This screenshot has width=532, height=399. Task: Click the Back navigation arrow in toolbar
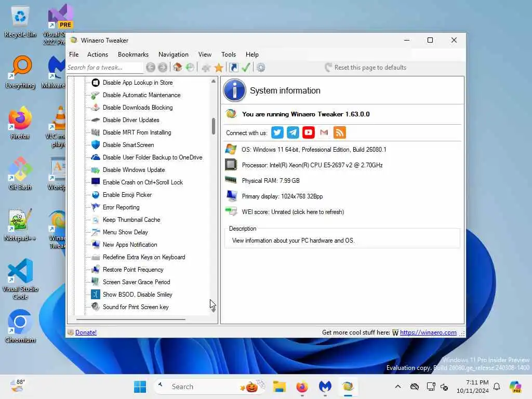(x=151, y=68)
